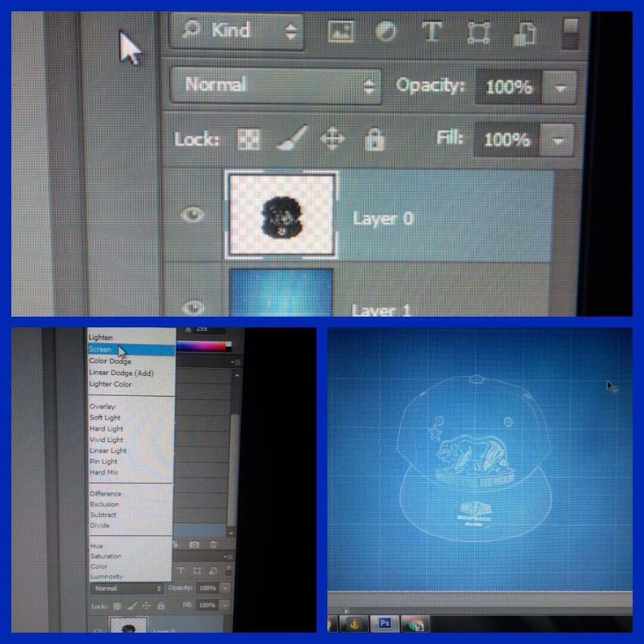Click lock position move icon in enlarged panel

(x=332, y=139)
